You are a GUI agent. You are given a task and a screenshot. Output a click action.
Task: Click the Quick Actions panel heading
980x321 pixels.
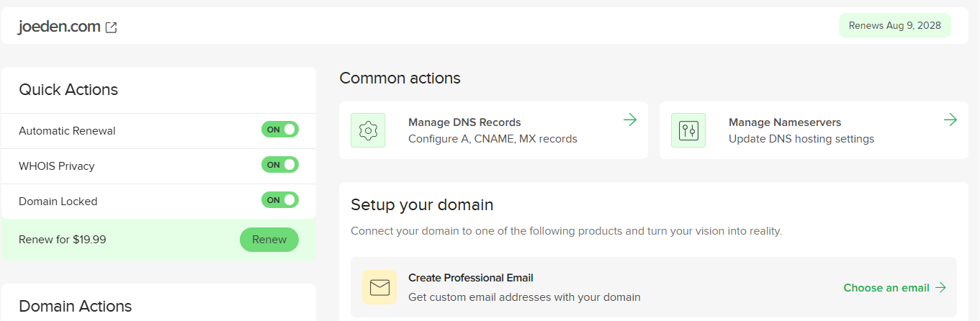coord(68,90)
